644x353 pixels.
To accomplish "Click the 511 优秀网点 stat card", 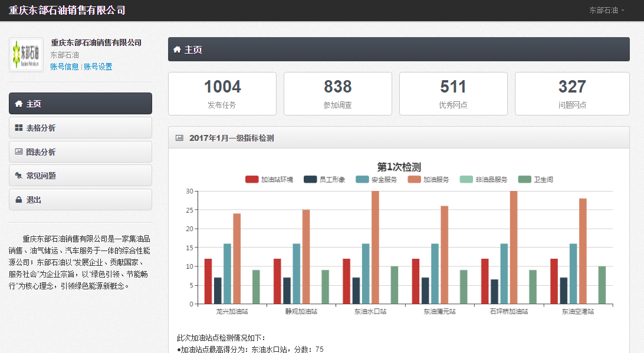I will click(454, 94).
